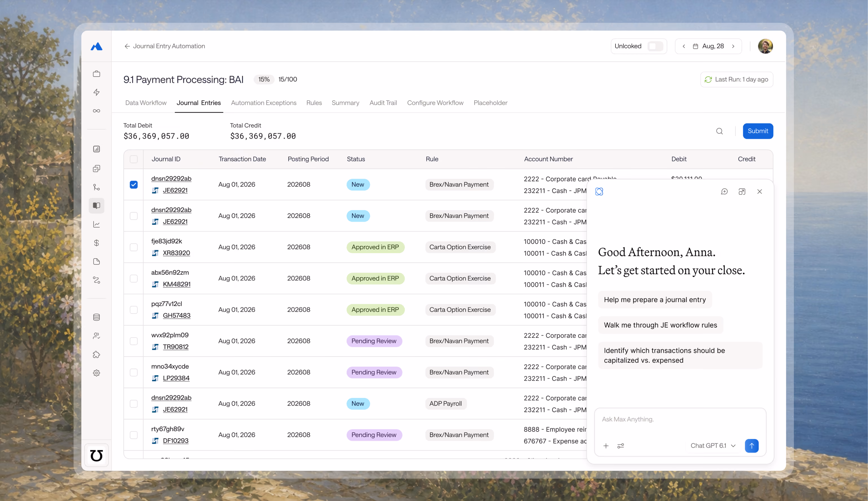The height and width of the screenshot is (501, 868).
Task: Click the ADP Payroll rule tag
Action: pyautogui.click(x=446, y=404)
